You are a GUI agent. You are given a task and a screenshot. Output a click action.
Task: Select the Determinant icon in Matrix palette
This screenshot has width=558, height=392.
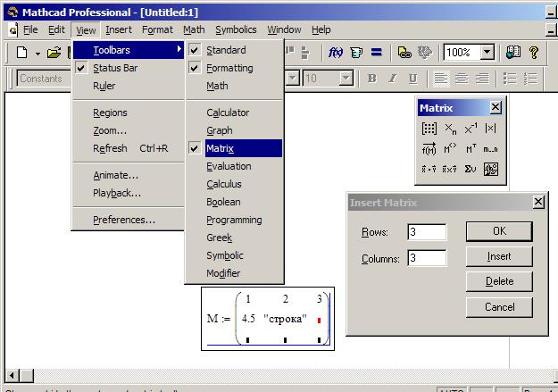point(491,129)
